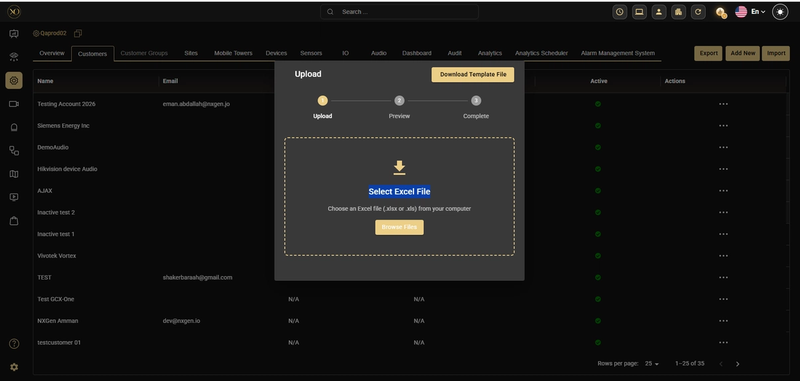Click Download Template File button
This screenshot has height=381, width=800.
[472, 74]
